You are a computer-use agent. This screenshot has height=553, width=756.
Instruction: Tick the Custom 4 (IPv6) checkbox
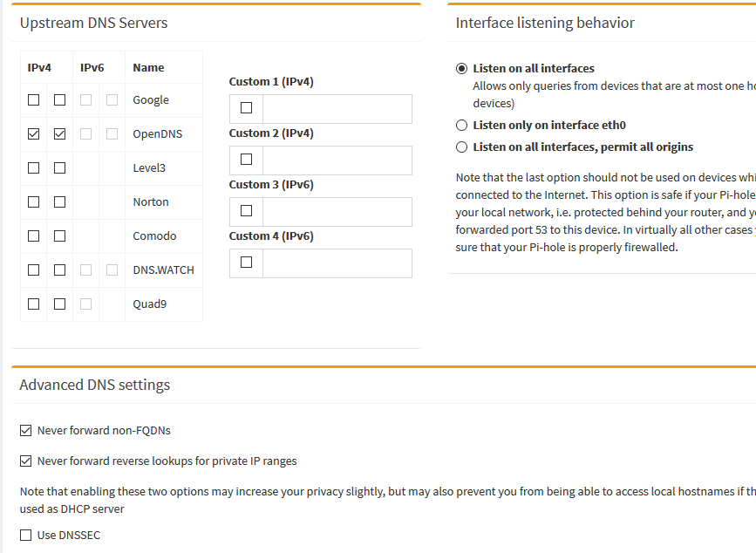(247, 262)
